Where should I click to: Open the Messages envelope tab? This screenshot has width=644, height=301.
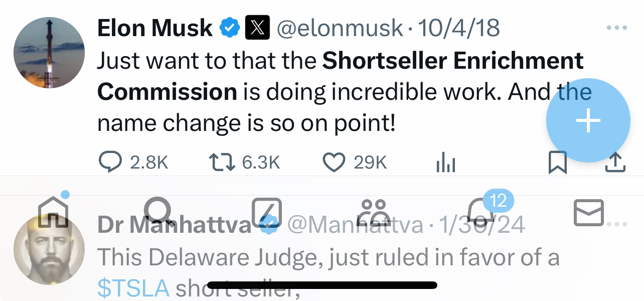[589, 213]
